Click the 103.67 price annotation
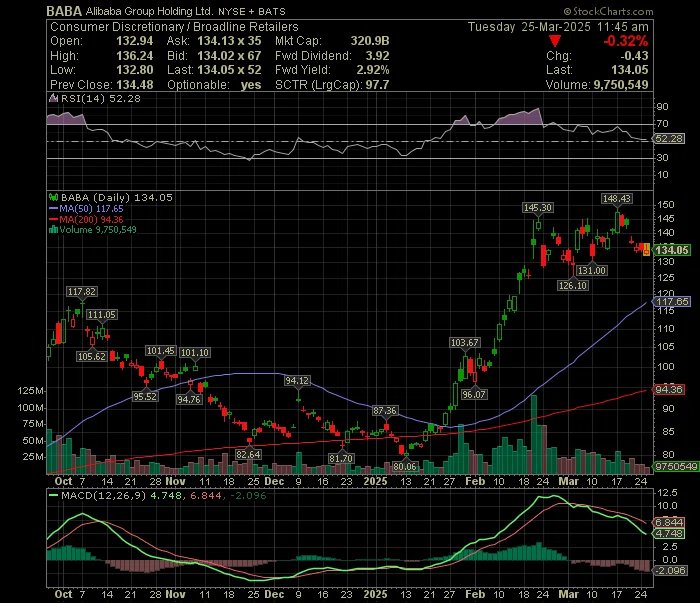700x603 pixels. click(x=465, y=342)
